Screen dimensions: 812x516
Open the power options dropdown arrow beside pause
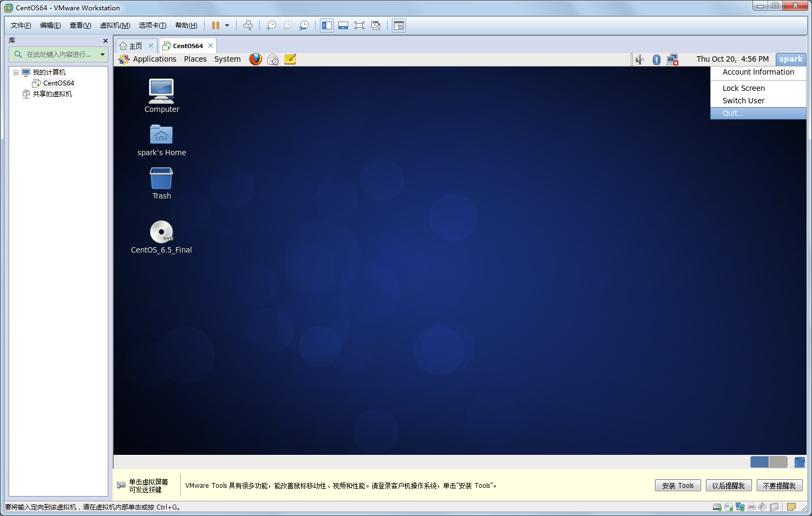227,25
